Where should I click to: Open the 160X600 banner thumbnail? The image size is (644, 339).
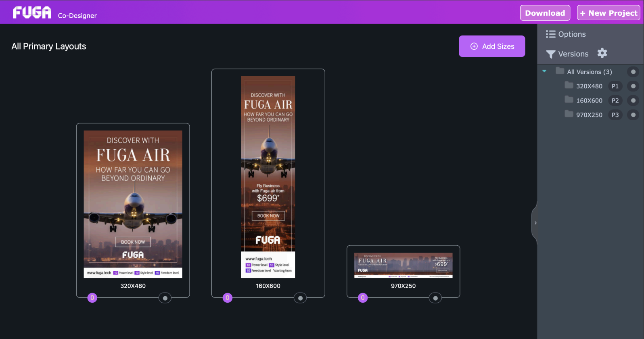(x=268, y=177)
